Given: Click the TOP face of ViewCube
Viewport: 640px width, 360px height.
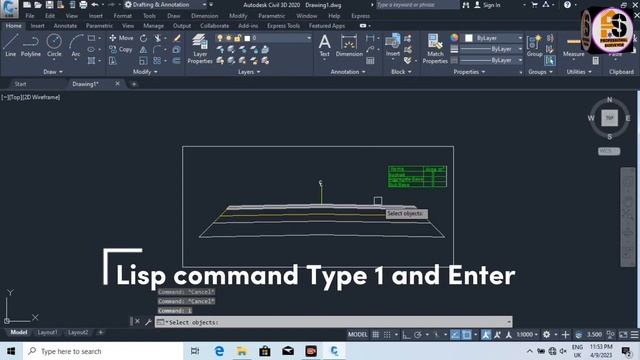Looking at the screenshot, I should (609, 118).
